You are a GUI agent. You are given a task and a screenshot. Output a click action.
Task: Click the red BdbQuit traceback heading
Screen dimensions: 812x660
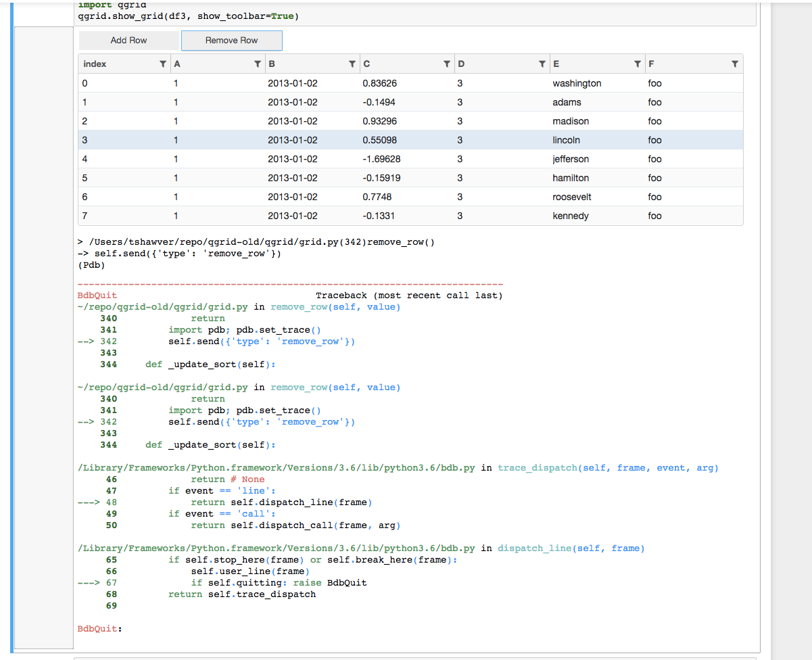[97, 296]
